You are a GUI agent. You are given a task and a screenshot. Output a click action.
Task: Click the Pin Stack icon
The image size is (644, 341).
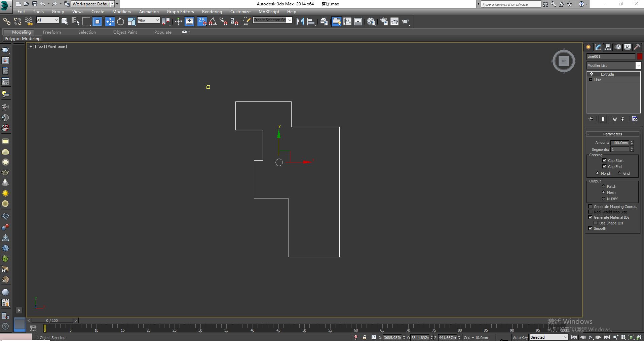tap(591, 119)
